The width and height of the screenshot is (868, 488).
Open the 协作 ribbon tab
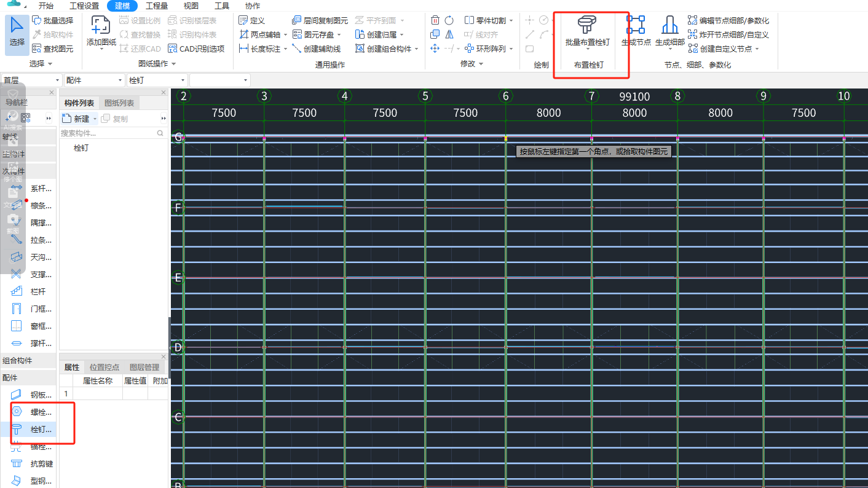pos(253,6)
